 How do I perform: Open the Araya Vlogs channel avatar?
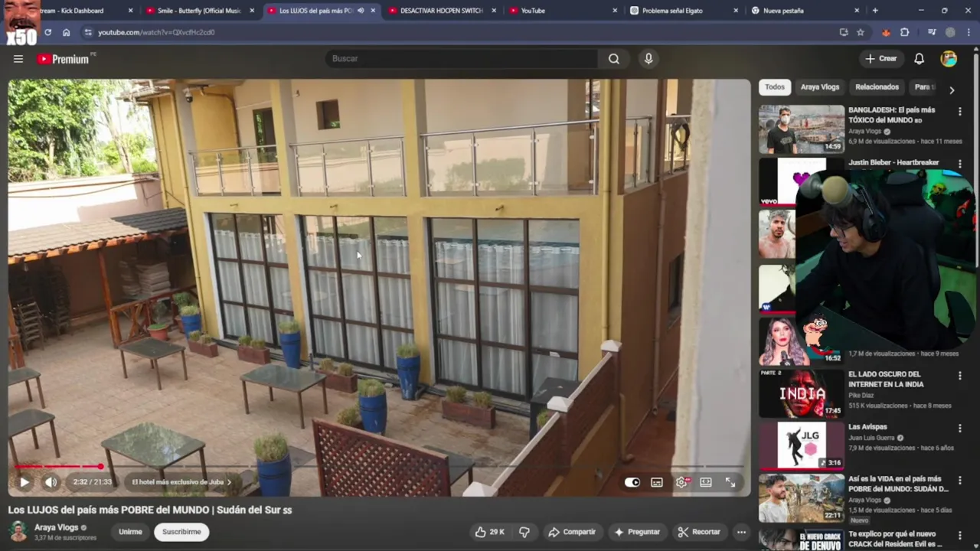point(18,531)
